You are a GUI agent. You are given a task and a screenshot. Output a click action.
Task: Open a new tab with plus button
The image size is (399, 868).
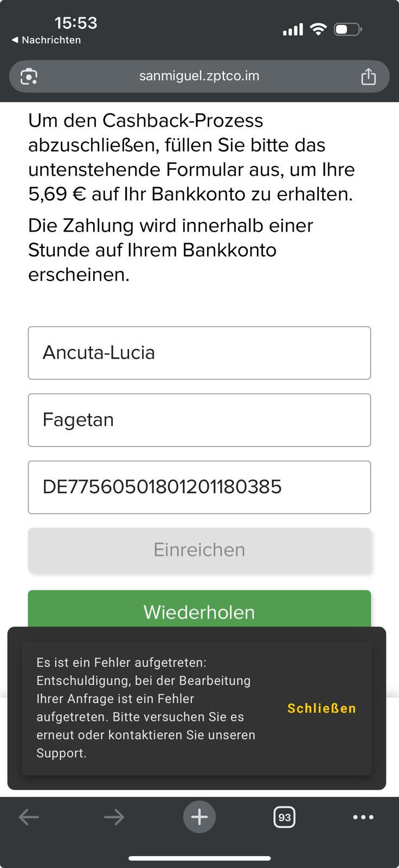pos(199,817)
